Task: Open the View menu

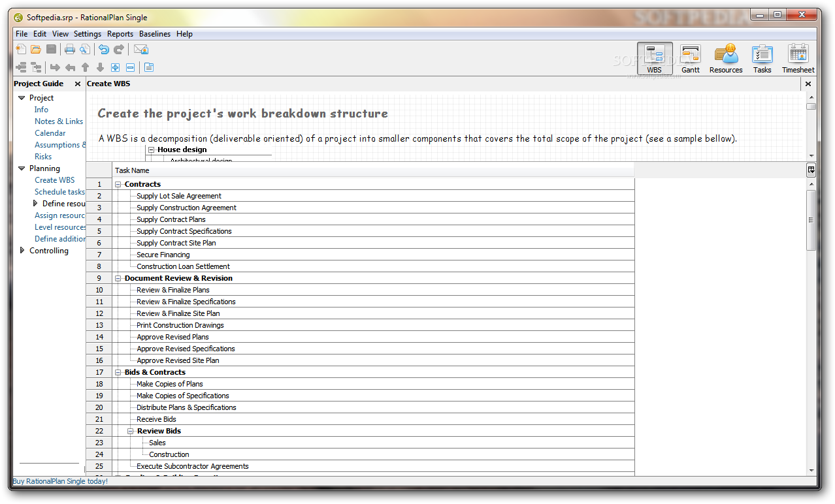Action: [x=60, y=34]
